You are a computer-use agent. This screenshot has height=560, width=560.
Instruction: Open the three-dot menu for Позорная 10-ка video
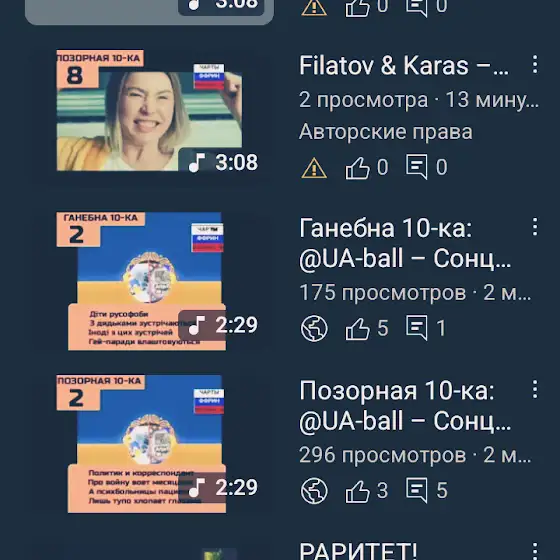point(535,389)
